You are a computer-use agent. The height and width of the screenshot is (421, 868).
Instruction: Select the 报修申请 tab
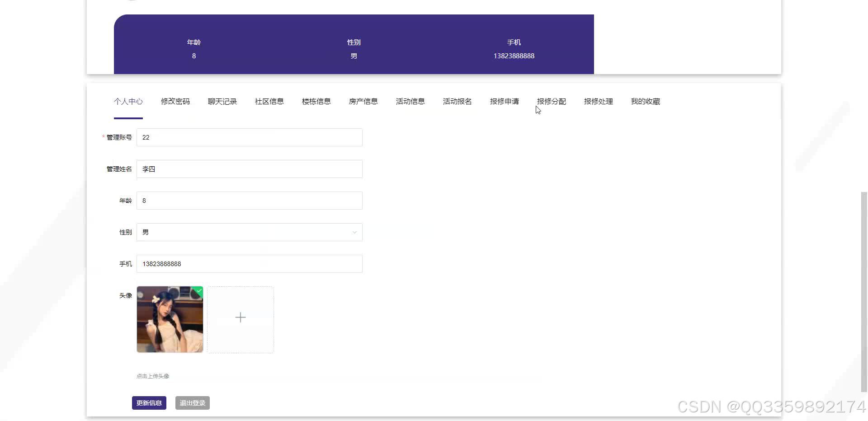(505, 102)
